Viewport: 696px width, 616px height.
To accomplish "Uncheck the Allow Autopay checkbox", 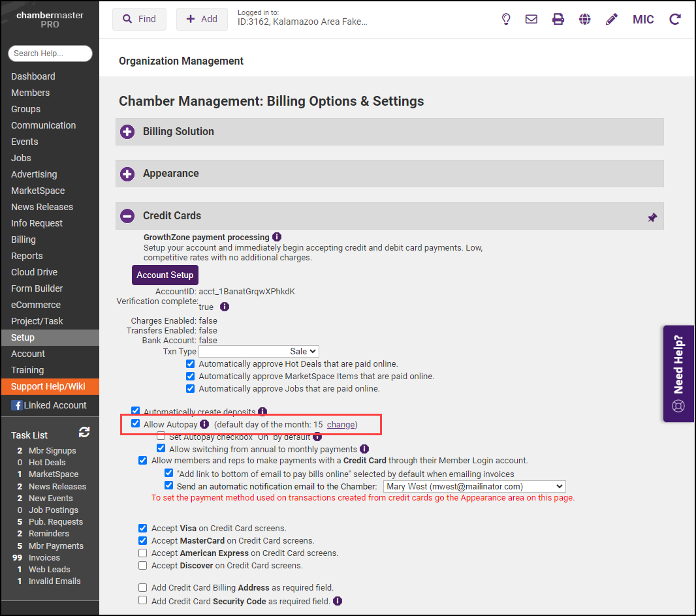I will point(136,423).
